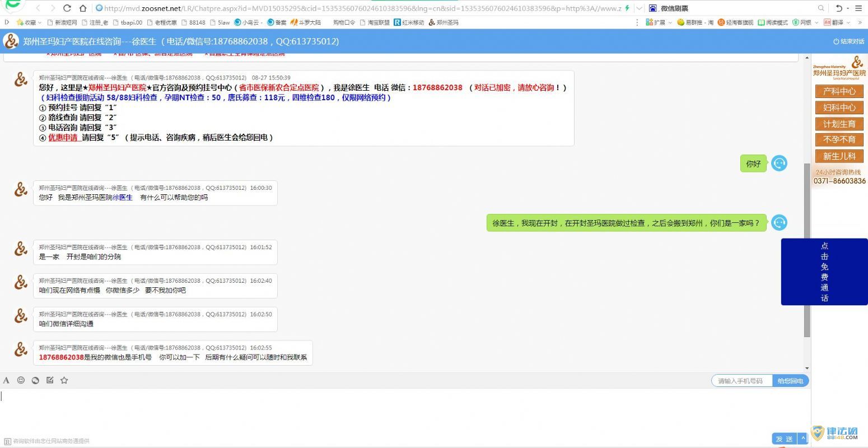Open the 斗罗大陆 bookmark

coord(306,22)
